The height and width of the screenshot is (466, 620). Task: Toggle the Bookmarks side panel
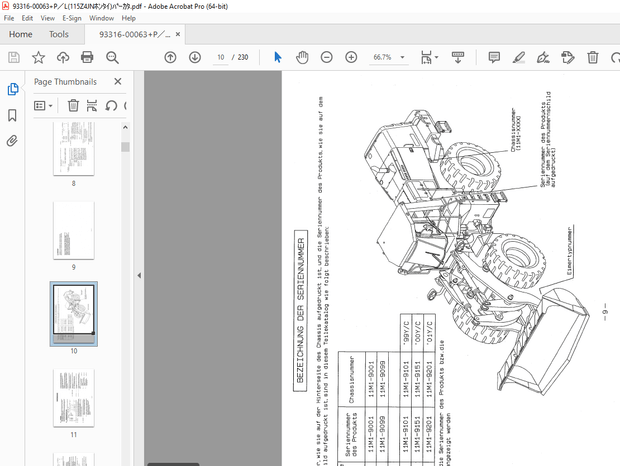pos(13,115)
